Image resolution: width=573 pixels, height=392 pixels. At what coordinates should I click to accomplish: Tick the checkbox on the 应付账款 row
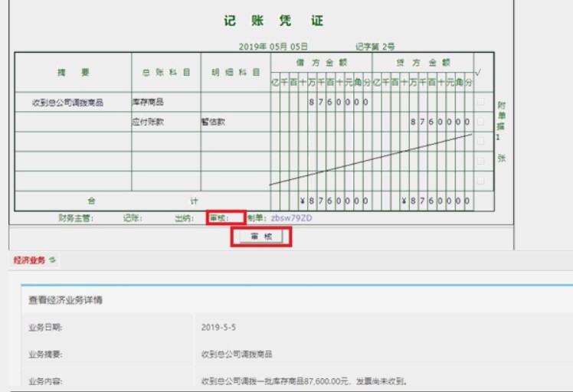pyautogui.click(x=480, y=121)
